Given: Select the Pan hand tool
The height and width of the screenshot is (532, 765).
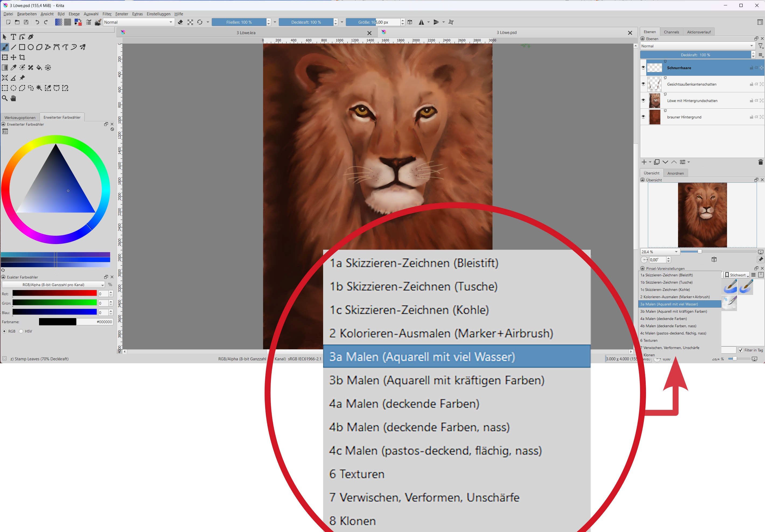Looking at the screenshot, I should click(x=13, y=98).
